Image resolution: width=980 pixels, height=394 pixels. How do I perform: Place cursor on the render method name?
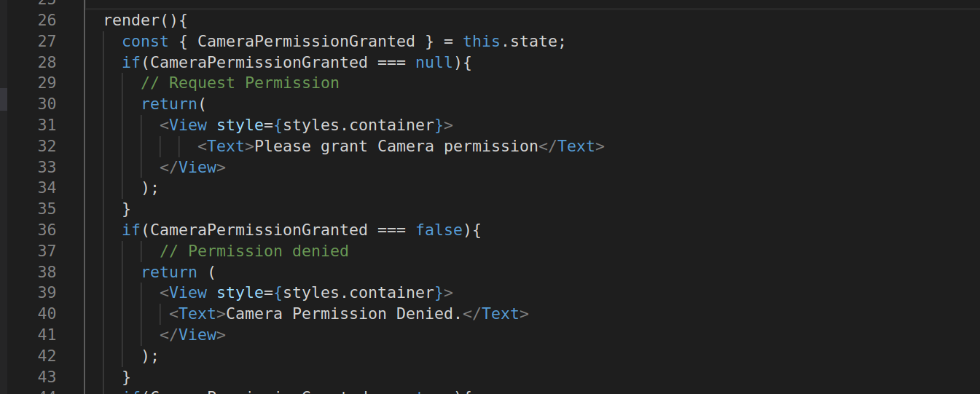[132, 20]
